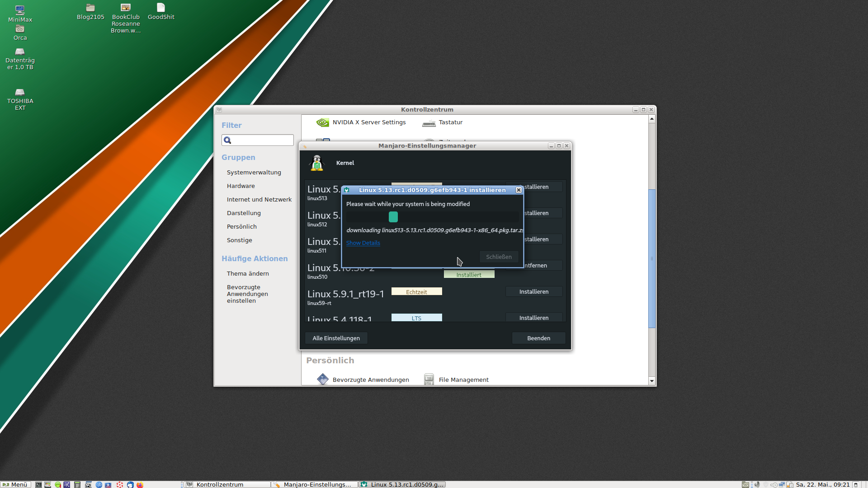Click the Installiert status label
Viewport: 868px width, 488px height.
469,274
